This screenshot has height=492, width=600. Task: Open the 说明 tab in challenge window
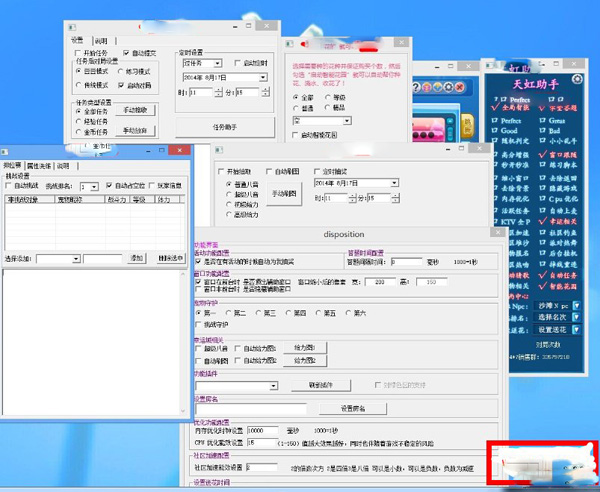click(63, 166)
